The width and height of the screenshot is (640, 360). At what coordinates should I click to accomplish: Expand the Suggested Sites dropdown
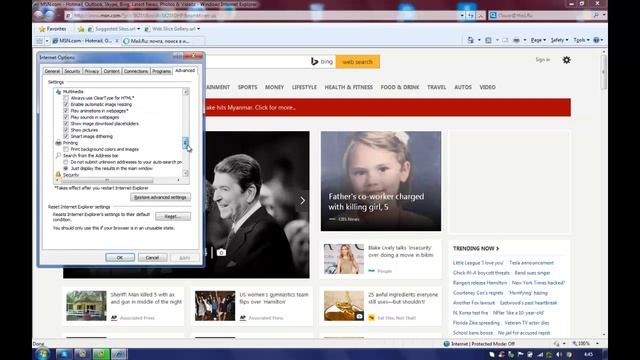[x=138, y=29]
